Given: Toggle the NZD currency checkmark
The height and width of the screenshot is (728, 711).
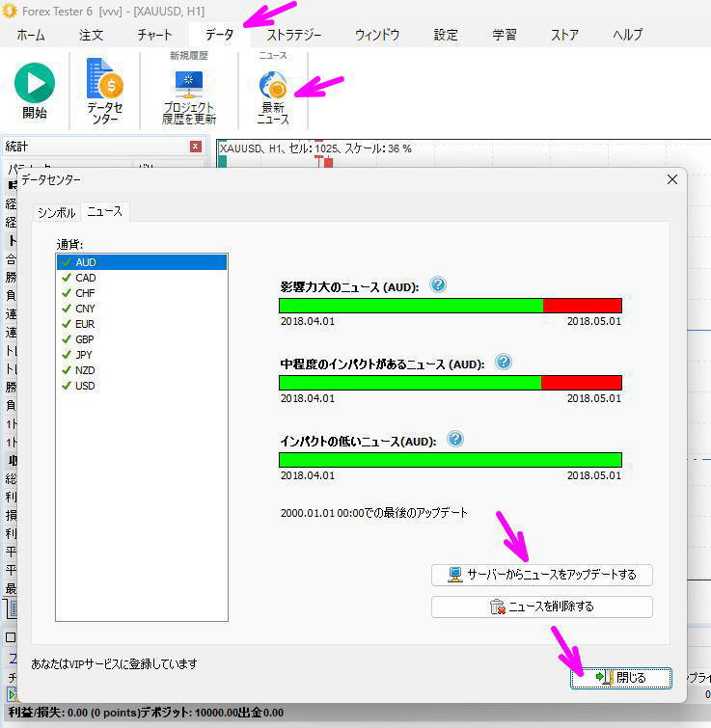Looking at the screenshot, I should pyautogui.click(x=67, y=370).
